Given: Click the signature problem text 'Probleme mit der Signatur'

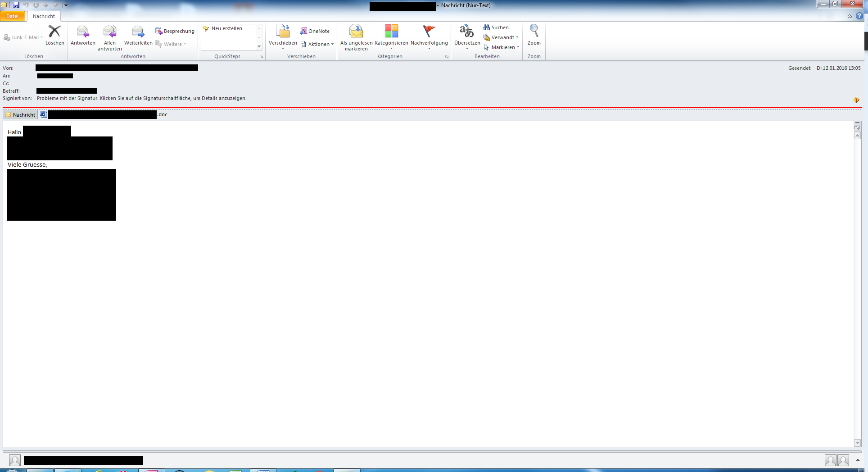Looking at the screenshot, I should [68, 98].
